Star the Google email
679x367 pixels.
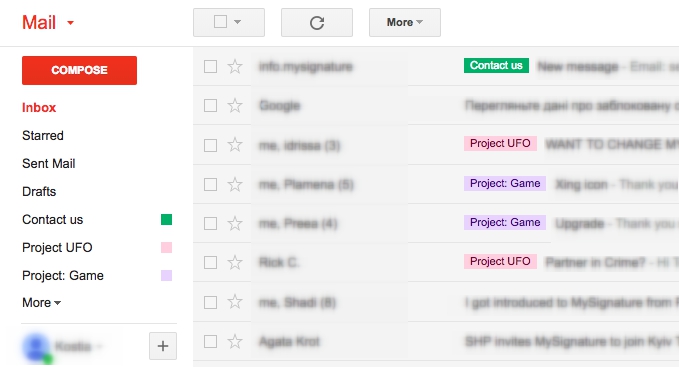click(x=235, y=106)
